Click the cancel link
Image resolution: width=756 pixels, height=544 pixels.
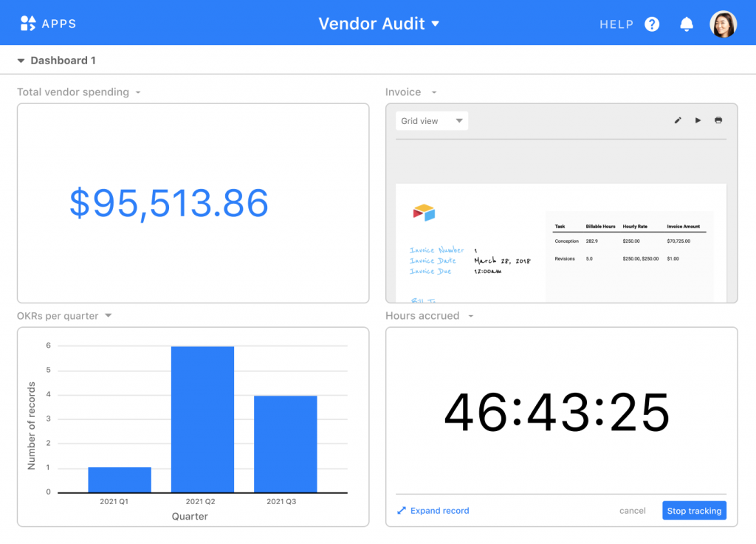click(x=632, y=511)
